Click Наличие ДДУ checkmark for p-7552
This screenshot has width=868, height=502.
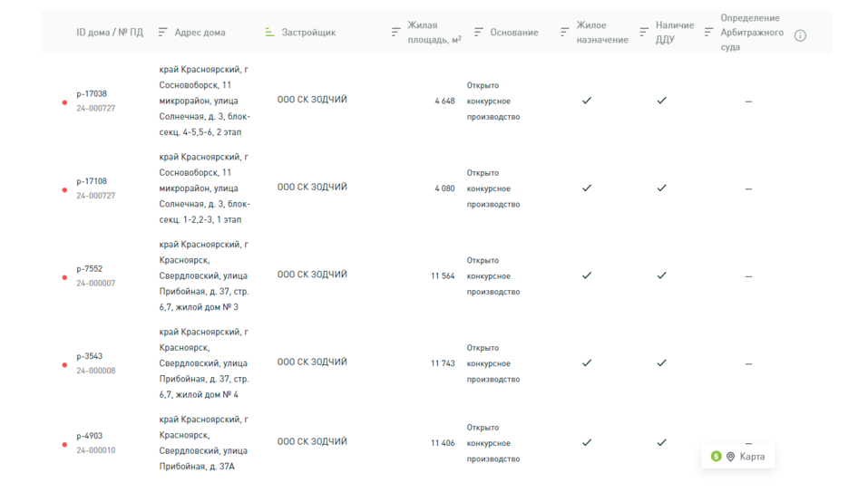661,275
